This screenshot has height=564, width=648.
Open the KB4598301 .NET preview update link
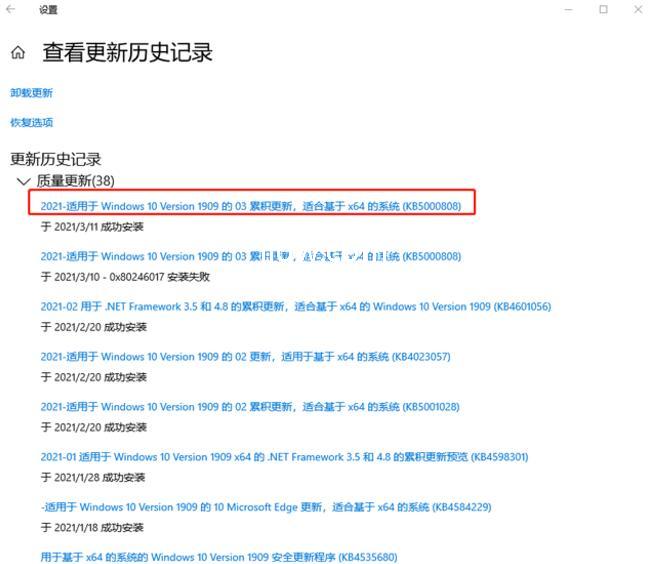click(x=284, y=456)
